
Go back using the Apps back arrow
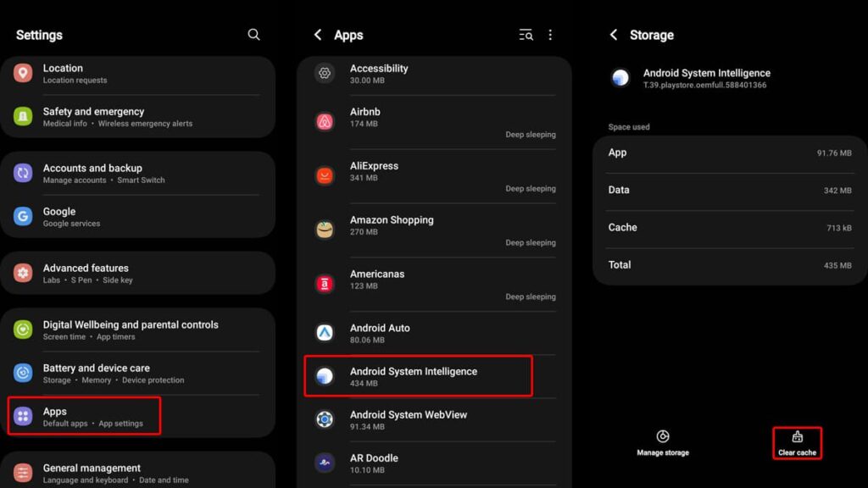click(318, 35)
